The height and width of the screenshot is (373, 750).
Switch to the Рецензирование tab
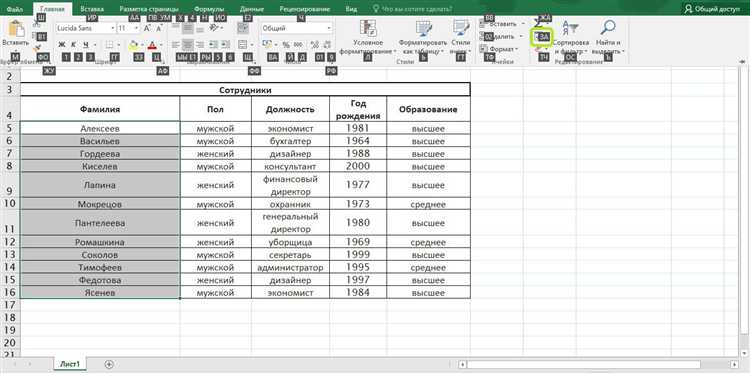(305, 9)
